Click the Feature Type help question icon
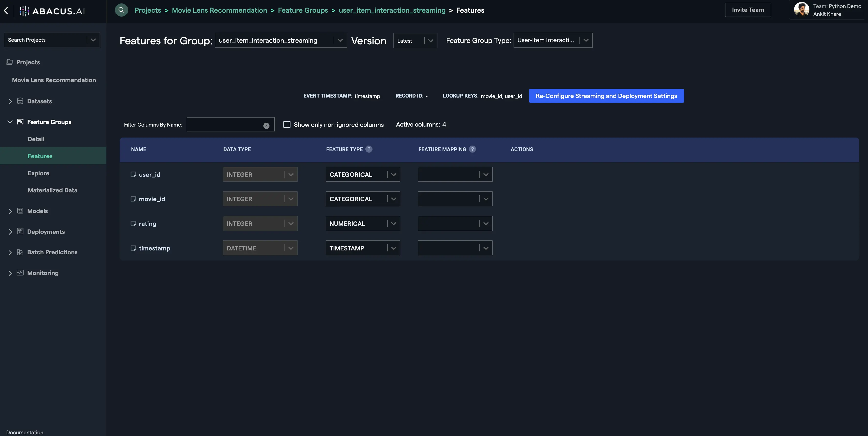Screen dimensions: 868x436 pyautogui.click(x=369, y=149)
